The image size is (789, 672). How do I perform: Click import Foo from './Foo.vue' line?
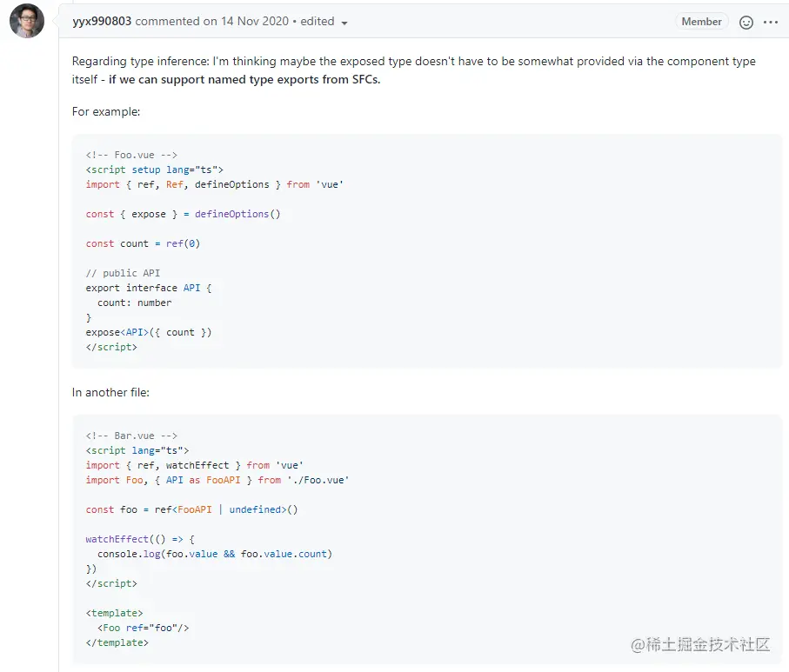[217, 480]
